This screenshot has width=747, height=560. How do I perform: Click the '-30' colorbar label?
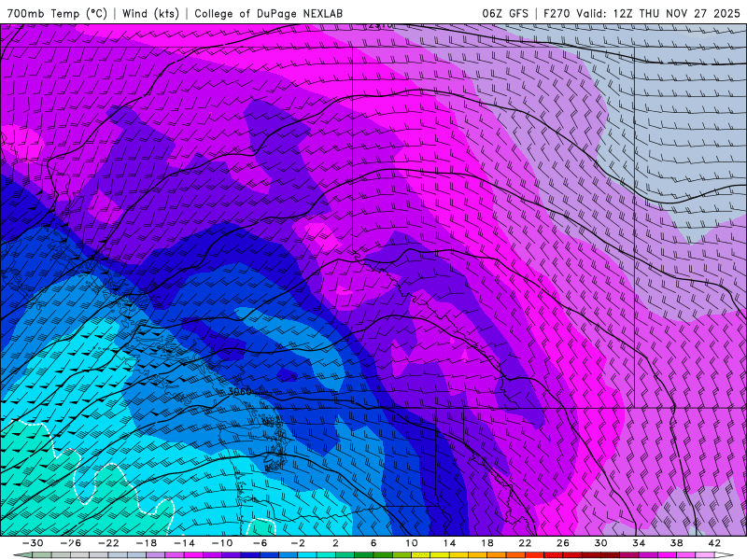click(x=33, y=543)
